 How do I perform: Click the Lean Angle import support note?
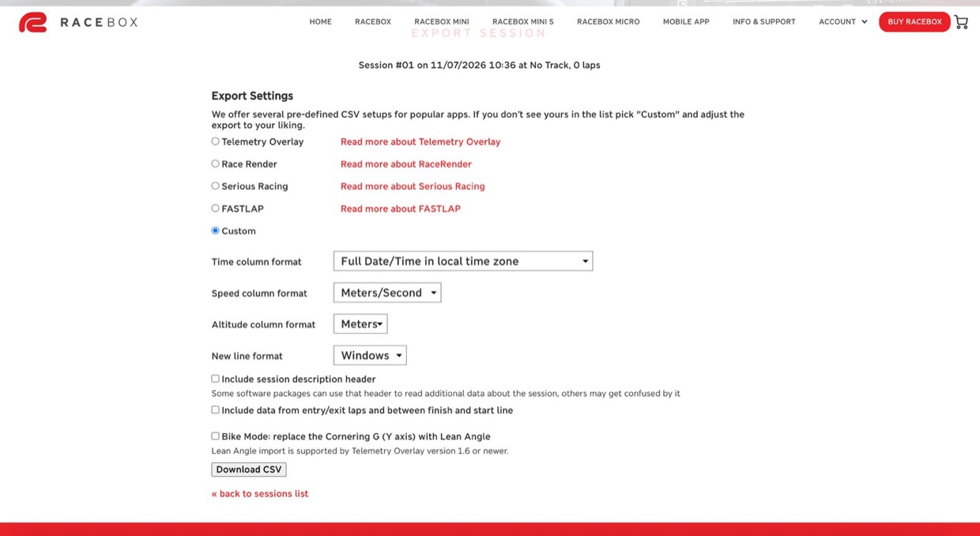coord(360,451)
